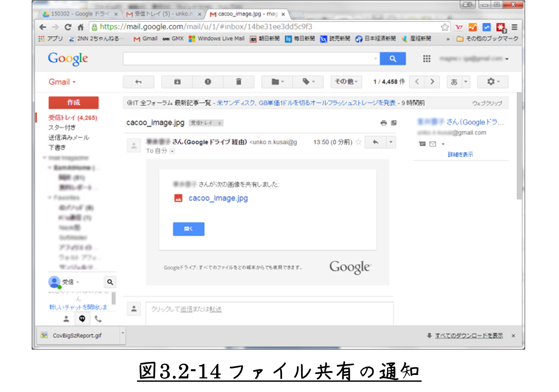Star the message from Google Drive
Image resolution: width=559 pixels, height=392 pixels.
coord(358,142)
